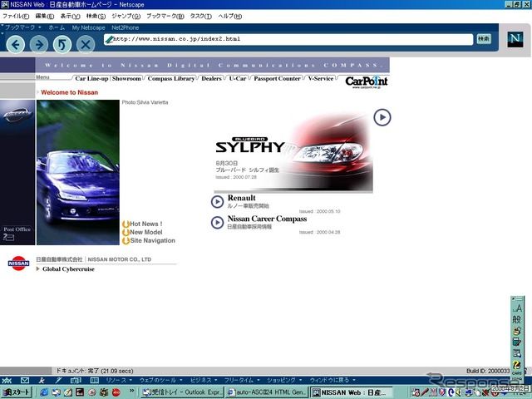Click My Netscape toolbar link
532x399 pixels.
click(x=88, y=27)
